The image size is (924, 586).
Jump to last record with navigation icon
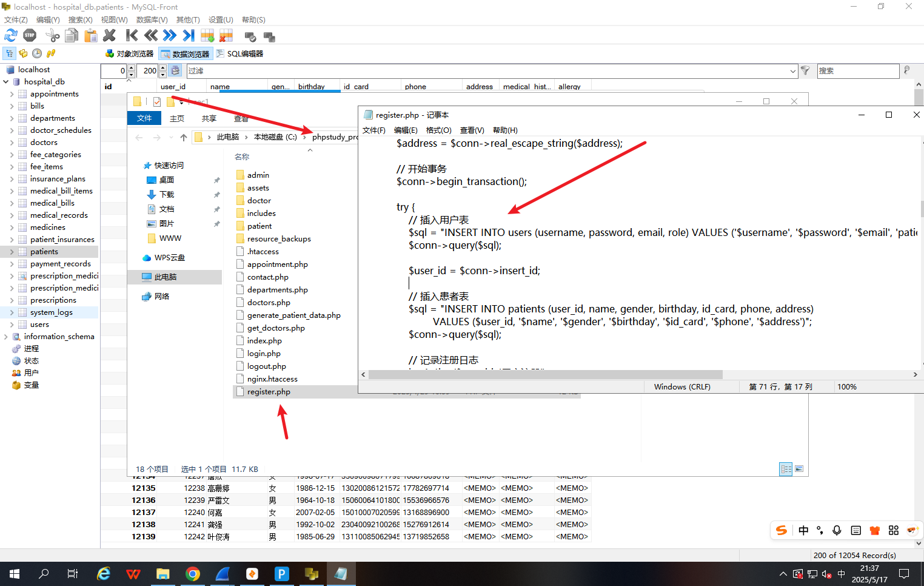coord(189,36)
